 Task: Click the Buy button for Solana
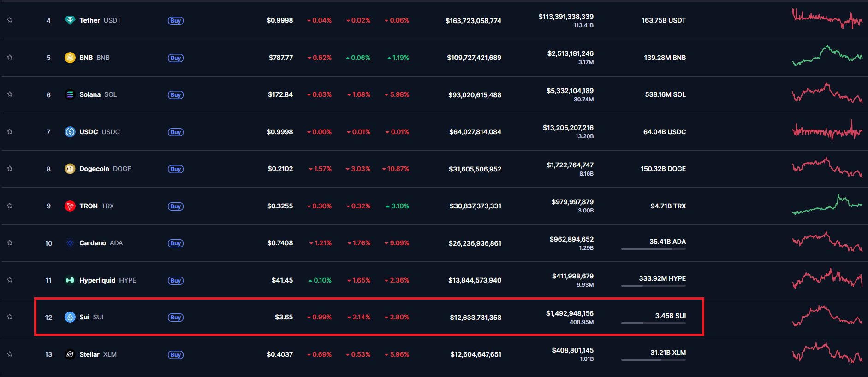click(x=176, y=95)
